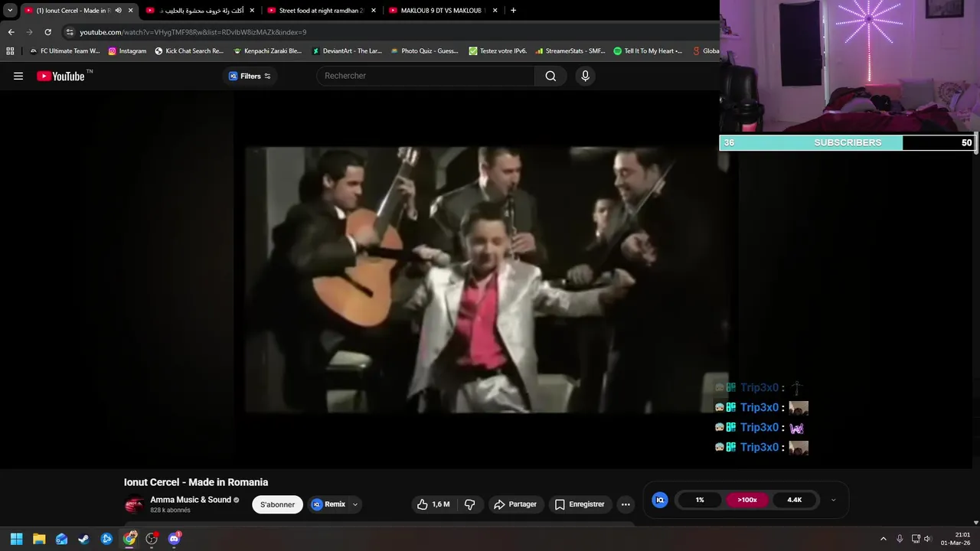Click the 828 k abonnés text
The width and height of the screenshot is (980, 551).
170,510
